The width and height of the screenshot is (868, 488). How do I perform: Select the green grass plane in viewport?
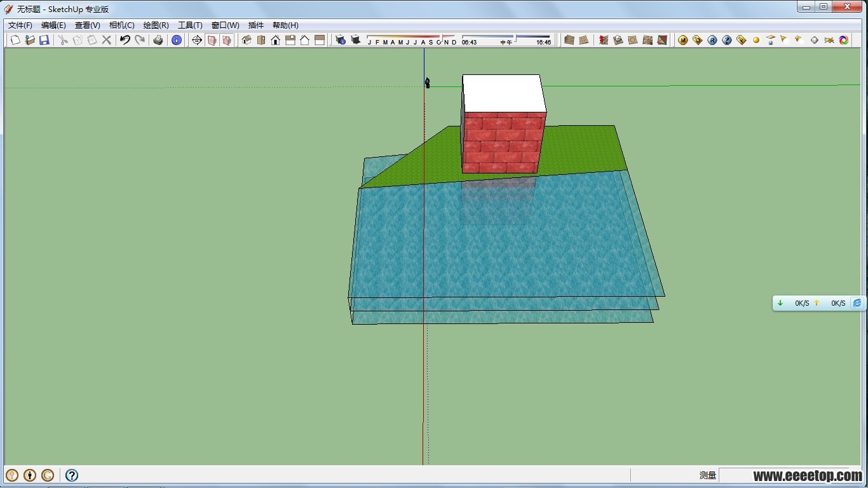581,149
